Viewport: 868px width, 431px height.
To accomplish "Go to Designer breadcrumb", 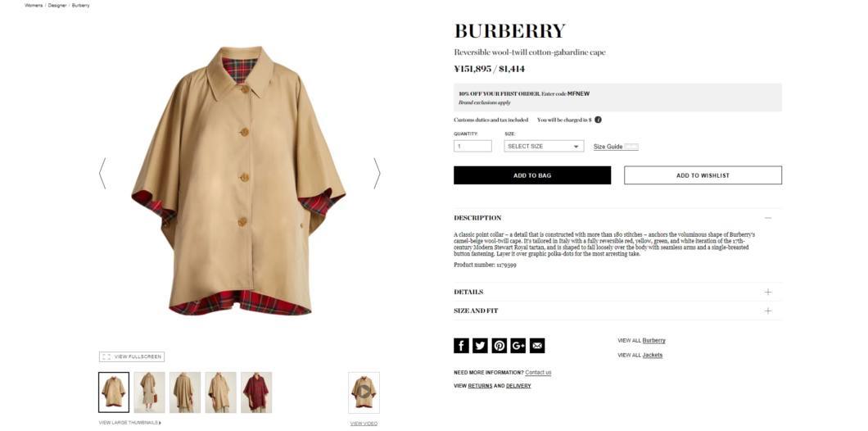I will [57, 5].
